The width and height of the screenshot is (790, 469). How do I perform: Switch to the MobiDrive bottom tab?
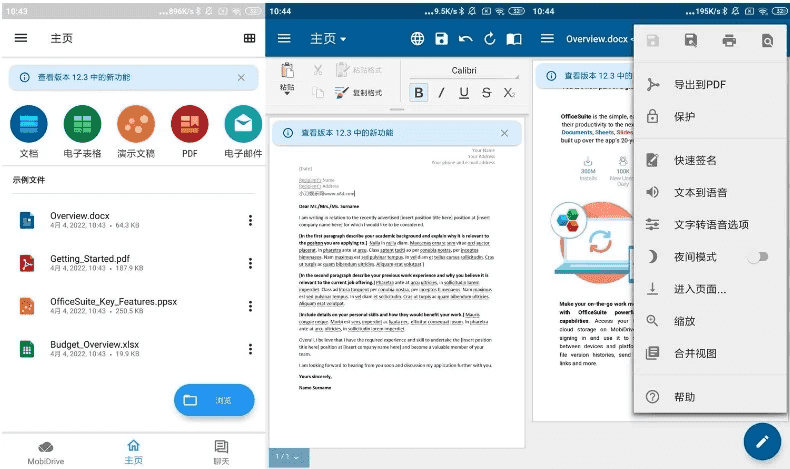pyautogui.click(x=45, y=451)
